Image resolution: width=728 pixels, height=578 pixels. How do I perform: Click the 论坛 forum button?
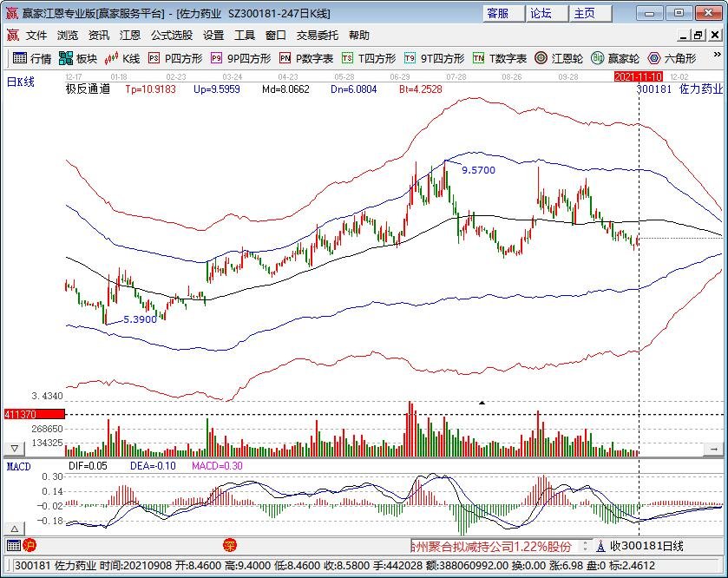(541, 13)
